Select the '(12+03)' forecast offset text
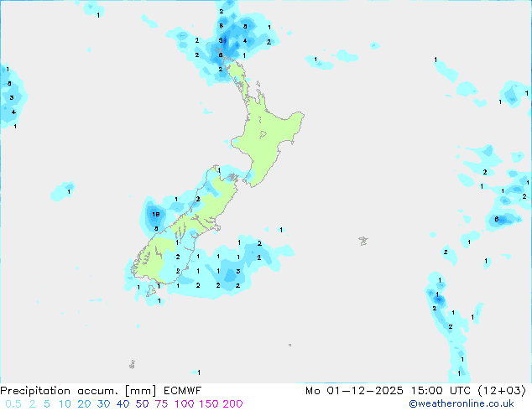Viewport: 532px width, 411px height. click(502, 391)
